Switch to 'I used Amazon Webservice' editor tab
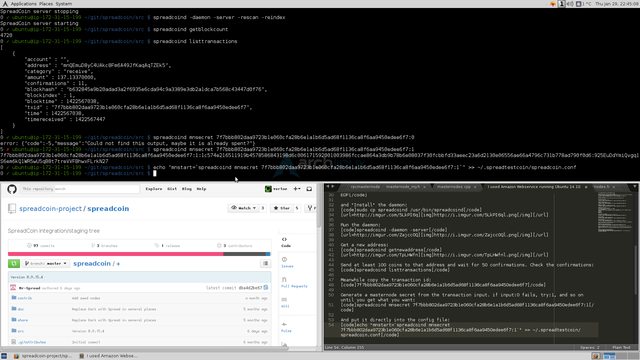The image size is (640, 360). pos(534,187)
